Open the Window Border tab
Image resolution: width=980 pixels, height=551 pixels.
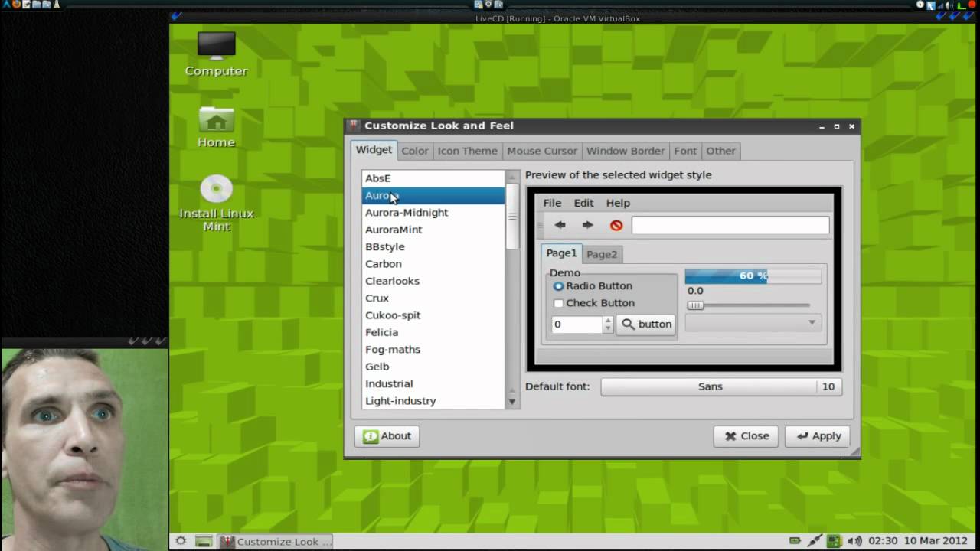tap(626, 151)
